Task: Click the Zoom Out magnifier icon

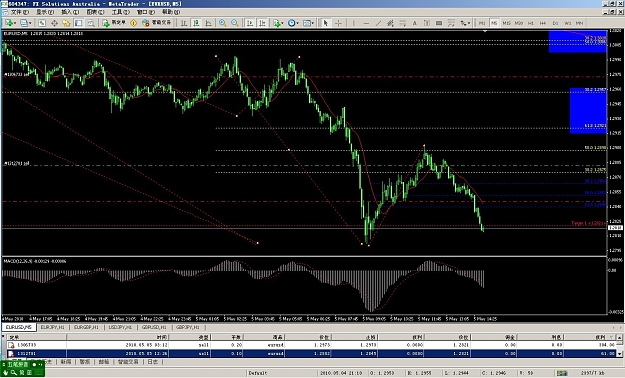Action: pos(235,23)
